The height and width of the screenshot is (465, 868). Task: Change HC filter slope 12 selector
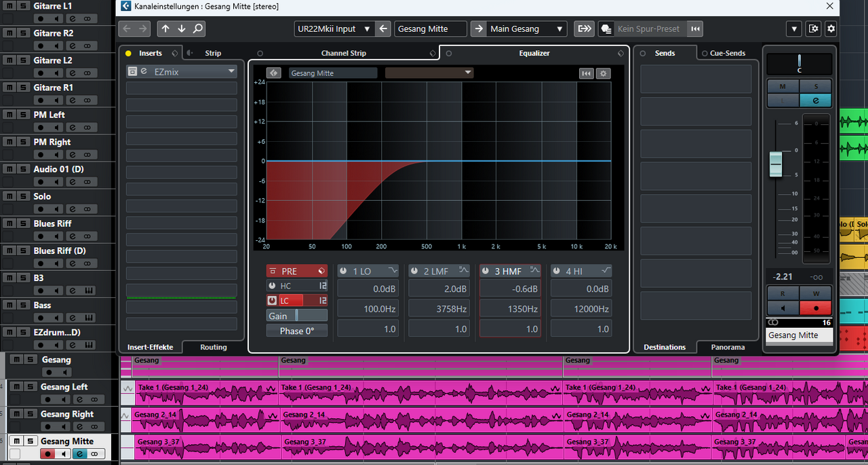[x=323, y=286]
